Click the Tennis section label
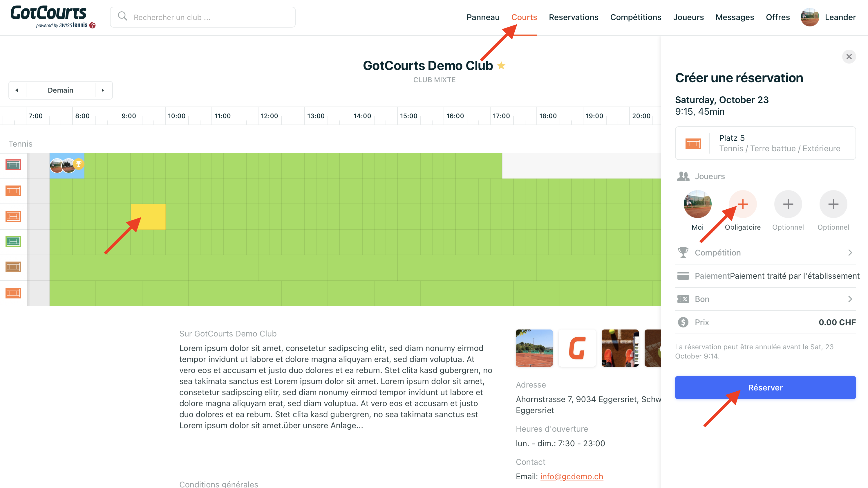The width and height of the screenshot is (868, 488). tap(21, 144)
